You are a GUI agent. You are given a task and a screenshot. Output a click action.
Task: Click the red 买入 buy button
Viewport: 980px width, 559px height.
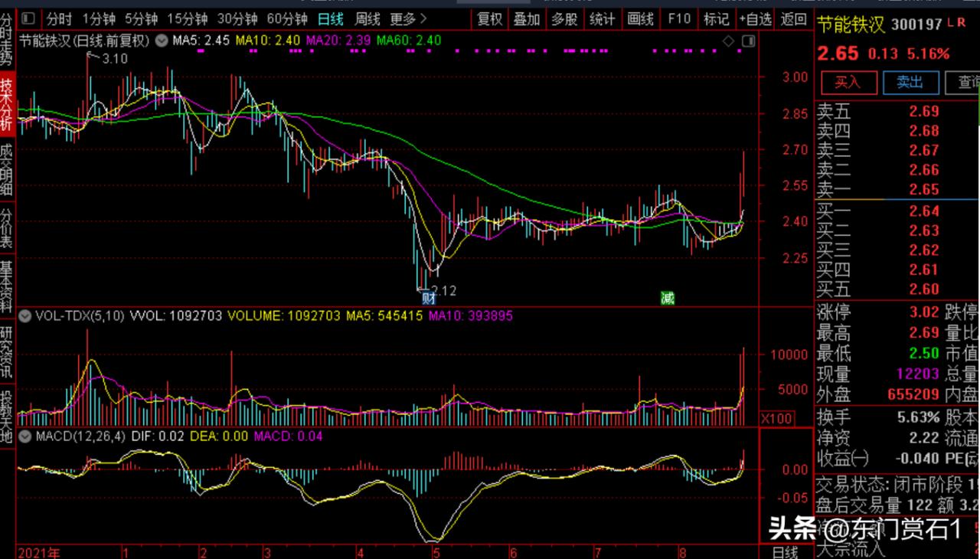click(x=848, y=83)
